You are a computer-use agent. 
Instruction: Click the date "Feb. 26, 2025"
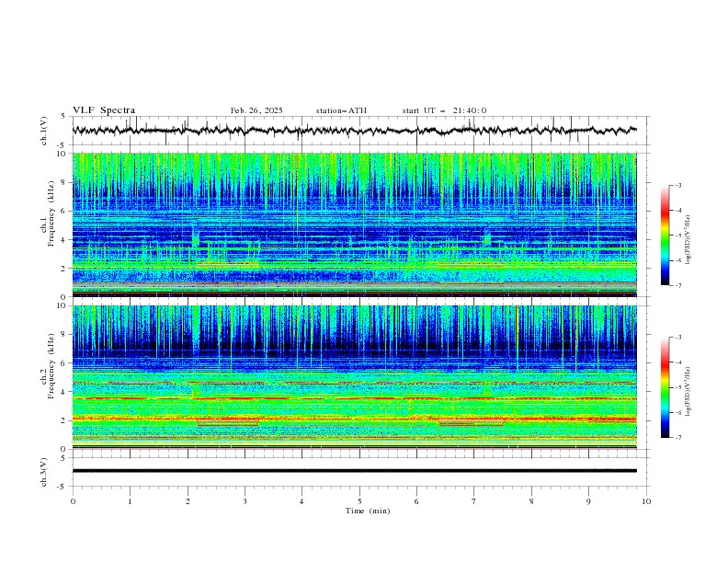[256, 110]
